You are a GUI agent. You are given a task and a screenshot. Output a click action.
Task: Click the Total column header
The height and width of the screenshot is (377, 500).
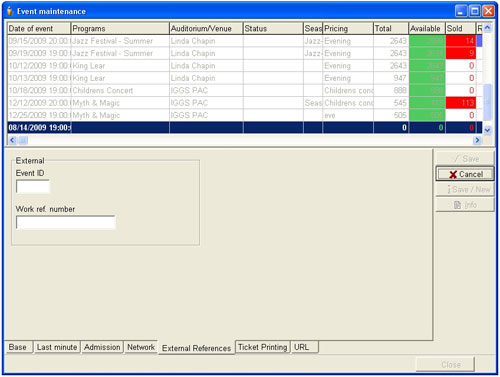tap(391, 29)
